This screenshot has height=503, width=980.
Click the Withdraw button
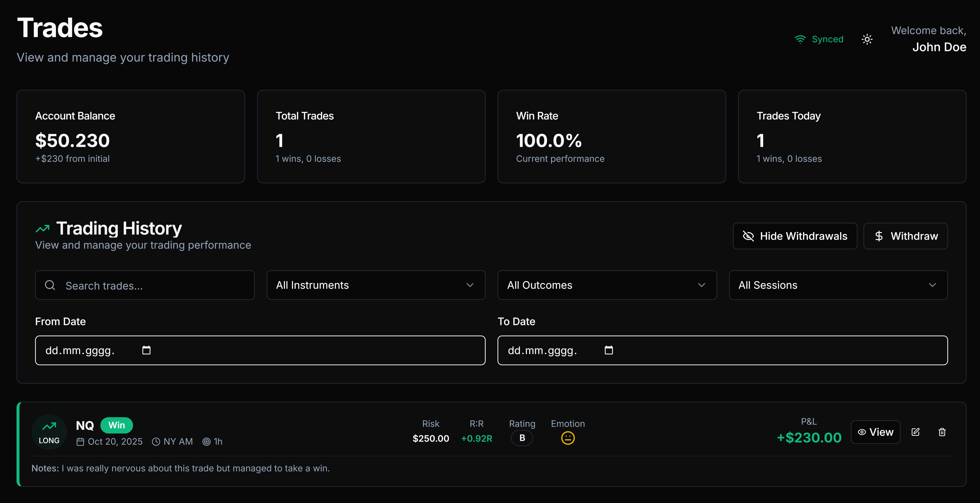pyautogui.click(x=905, y=236)
